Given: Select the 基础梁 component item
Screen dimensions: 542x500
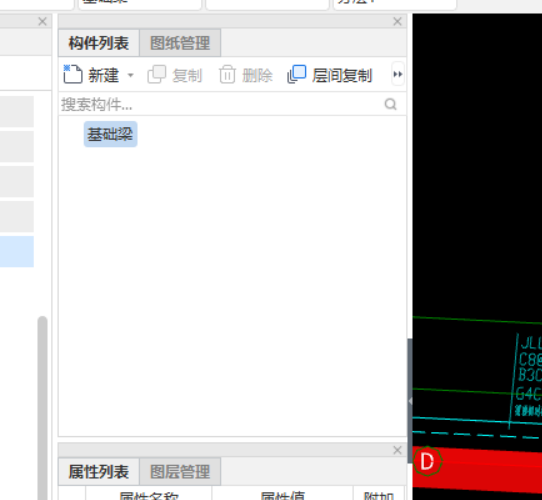Looking at the screenshot, I should [111, 134].
